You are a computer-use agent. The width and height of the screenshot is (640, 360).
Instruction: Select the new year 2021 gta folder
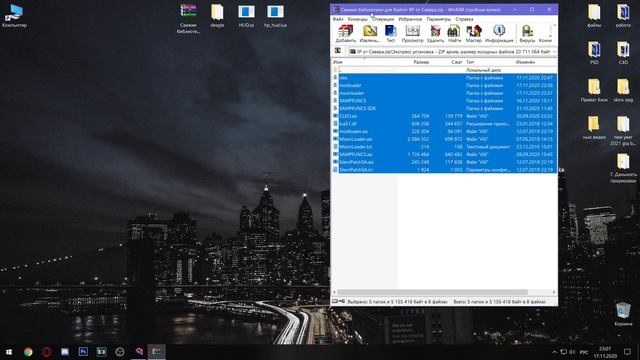click(623, 131)
